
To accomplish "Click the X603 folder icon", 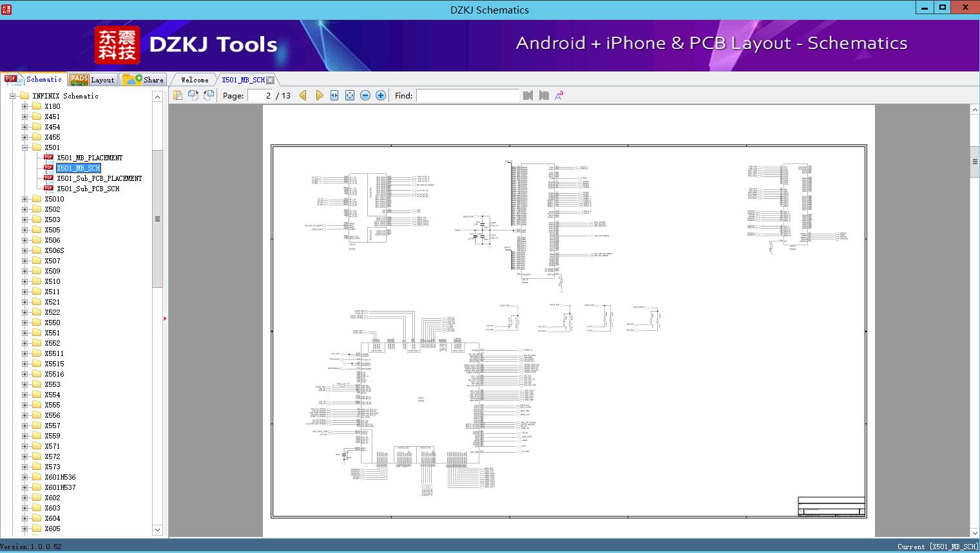I will [x=37, y=508].
